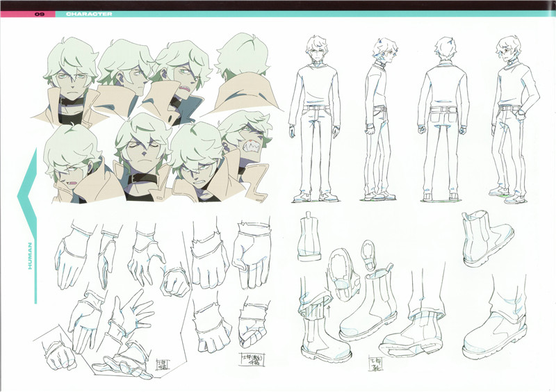Click the open-palm gloved hand sketch

click(129, 318)
